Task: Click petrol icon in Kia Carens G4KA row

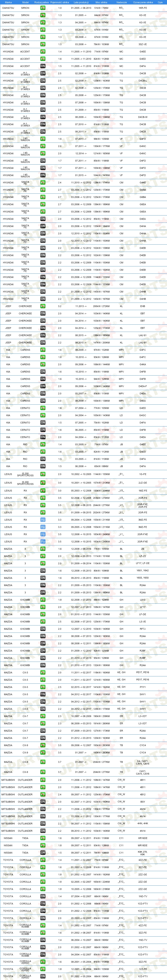Action: tap(43, 364)
